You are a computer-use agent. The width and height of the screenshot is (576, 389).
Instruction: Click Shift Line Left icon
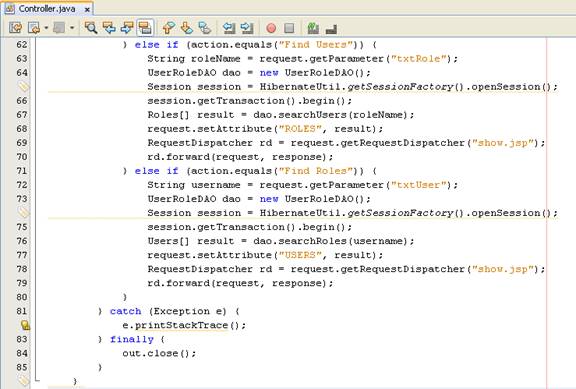[229, 28]
